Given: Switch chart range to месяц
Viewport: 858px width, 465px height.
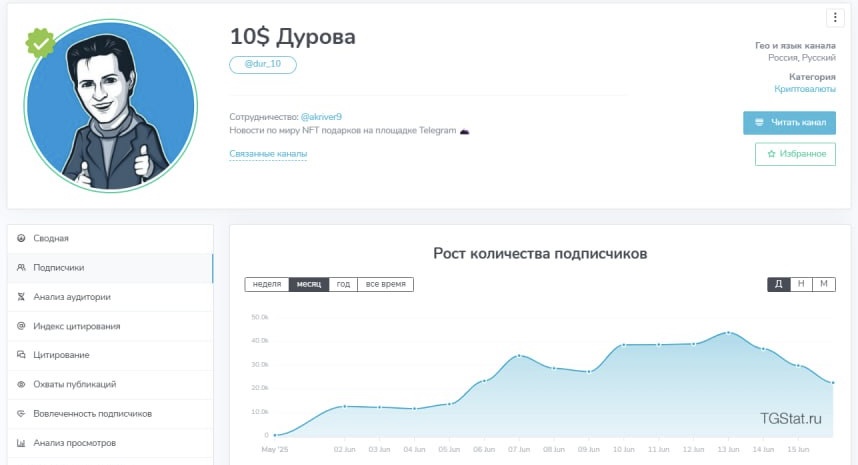Looking at the screenshot, I should (x=309, y=284).
